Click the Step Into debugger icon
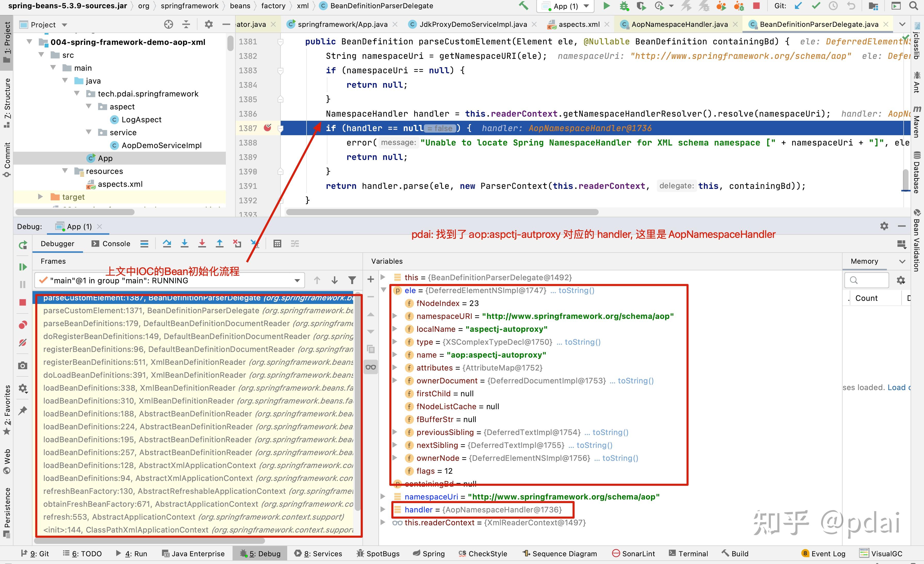 185,244
